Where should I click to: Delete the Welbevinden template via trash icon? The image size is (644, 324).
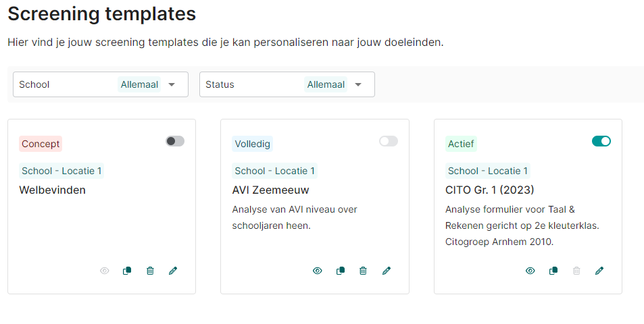[150, 271]
